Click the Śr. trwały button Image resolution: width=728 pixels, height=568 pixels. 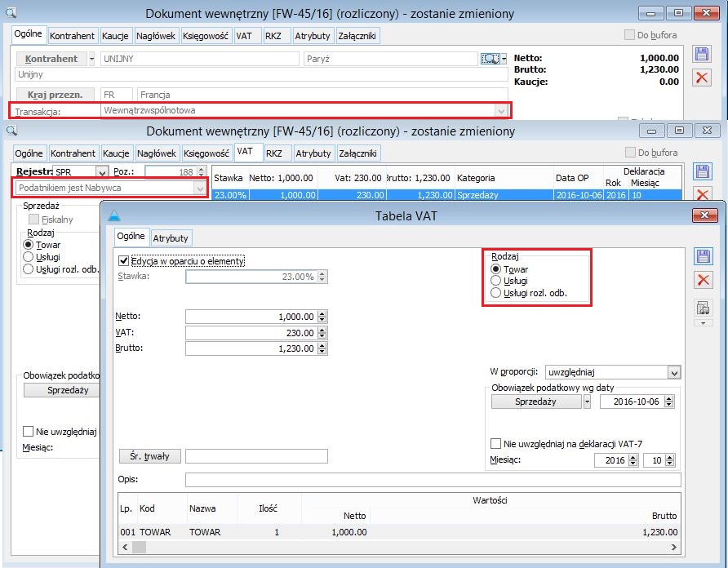(149, 456)
